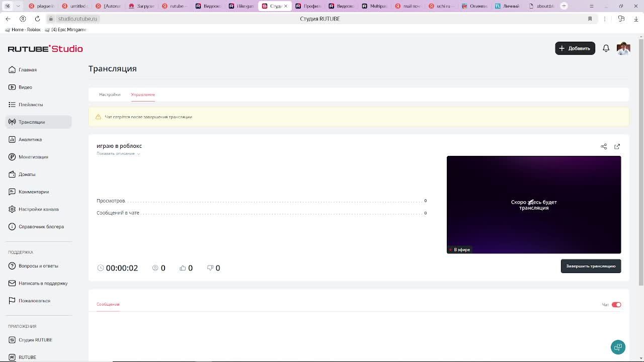Select the Сообщения tab
The height and width of the screenshot is (362, 644).
point(108,304)
